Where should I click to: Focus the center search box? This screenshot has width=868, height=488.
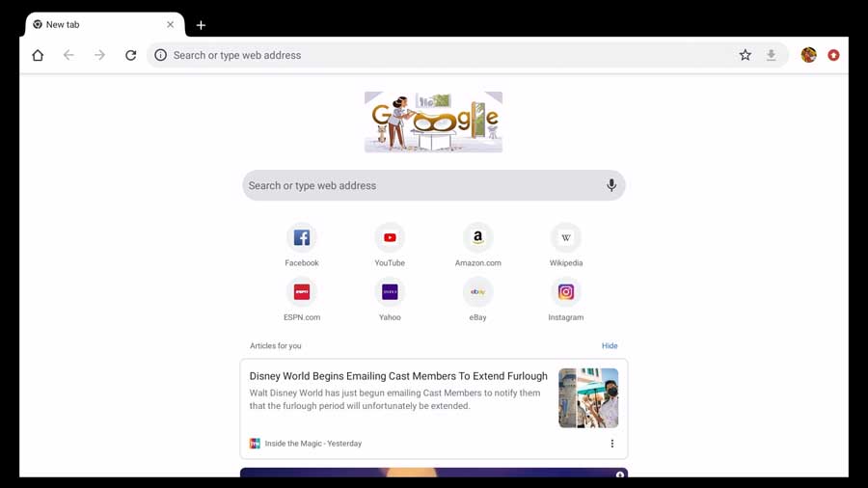pos(433,185)
